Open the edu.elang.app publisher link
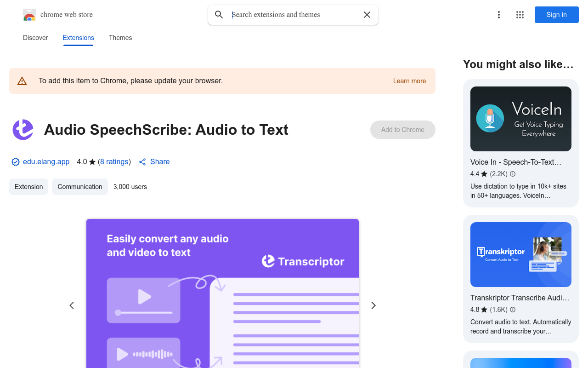The width and height of the screenshot is (588, 368). [x=46, y=162]
